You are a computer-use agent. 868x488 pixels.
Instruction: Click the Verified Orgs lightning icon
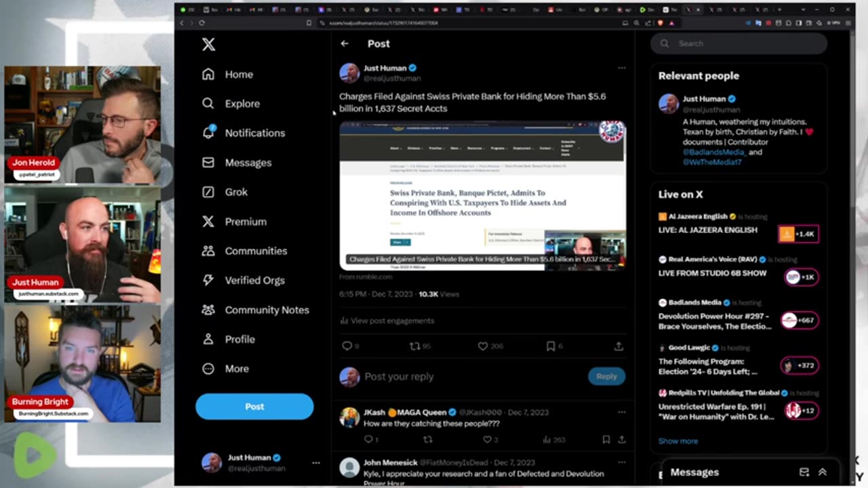(x=208, y=280)
